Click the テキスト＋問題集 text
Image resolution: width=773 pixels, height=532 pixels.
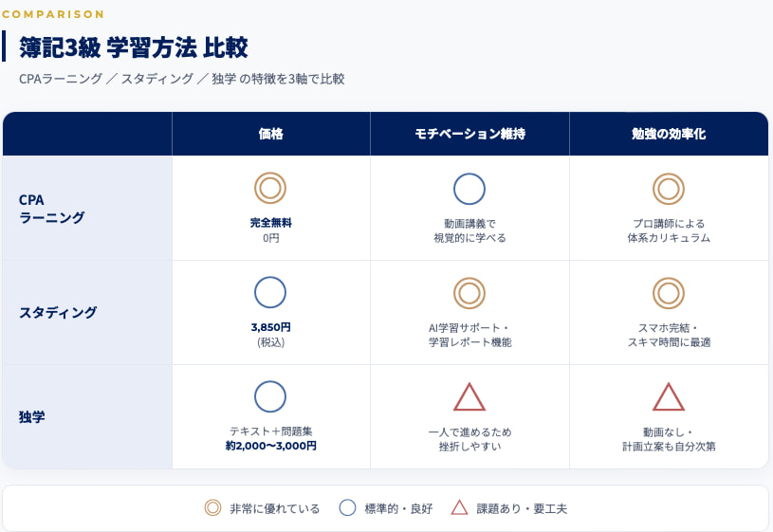270,431
